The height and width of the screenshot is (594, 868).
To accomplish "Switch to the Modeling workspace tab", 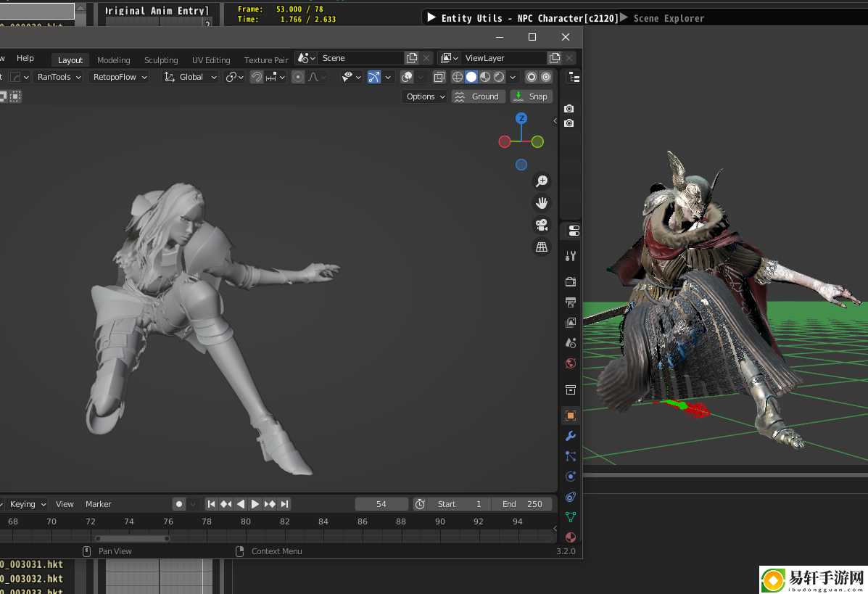I will click(x=113, y=59).
